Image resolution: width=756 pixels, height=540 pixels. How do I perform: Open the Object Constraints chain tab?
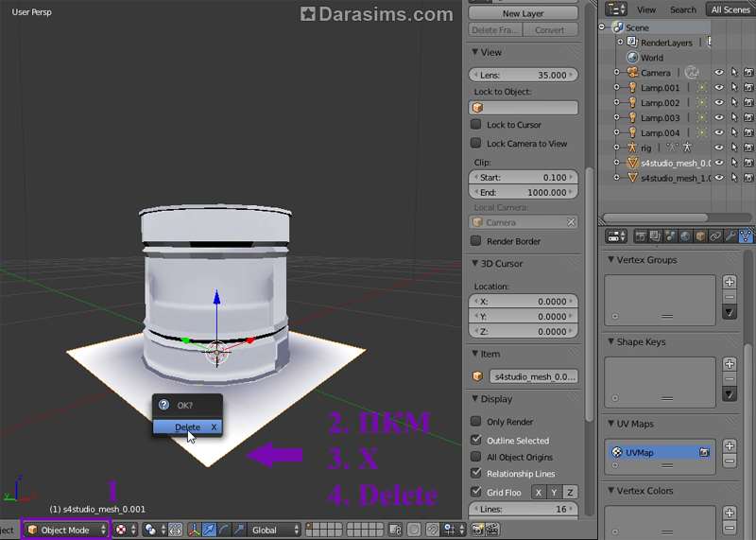(x=715, y=236)
